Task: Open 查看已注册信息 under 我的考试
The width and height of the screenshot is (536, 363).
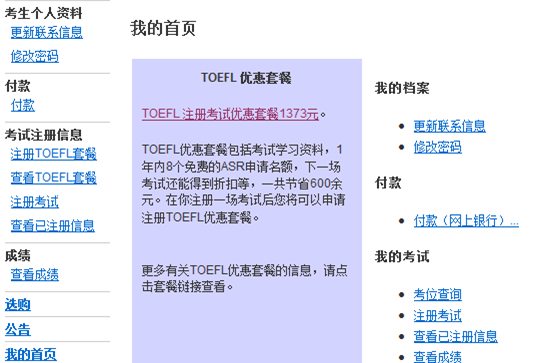Action: [456, 337]
